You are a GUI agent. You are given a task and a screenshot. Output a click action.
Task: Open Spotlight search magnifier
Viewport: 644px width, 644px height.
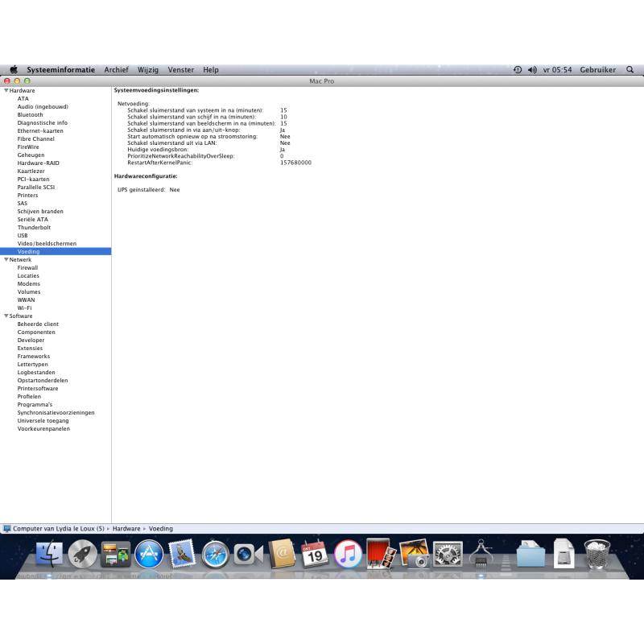(x=630, y=70)
